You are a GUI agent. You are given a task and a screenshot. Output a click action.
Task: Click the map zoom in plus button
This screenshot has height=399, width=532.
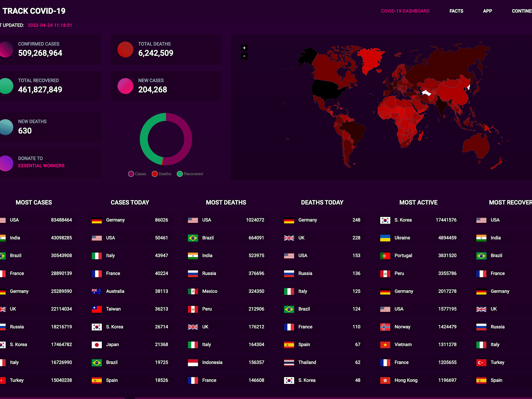244,48
